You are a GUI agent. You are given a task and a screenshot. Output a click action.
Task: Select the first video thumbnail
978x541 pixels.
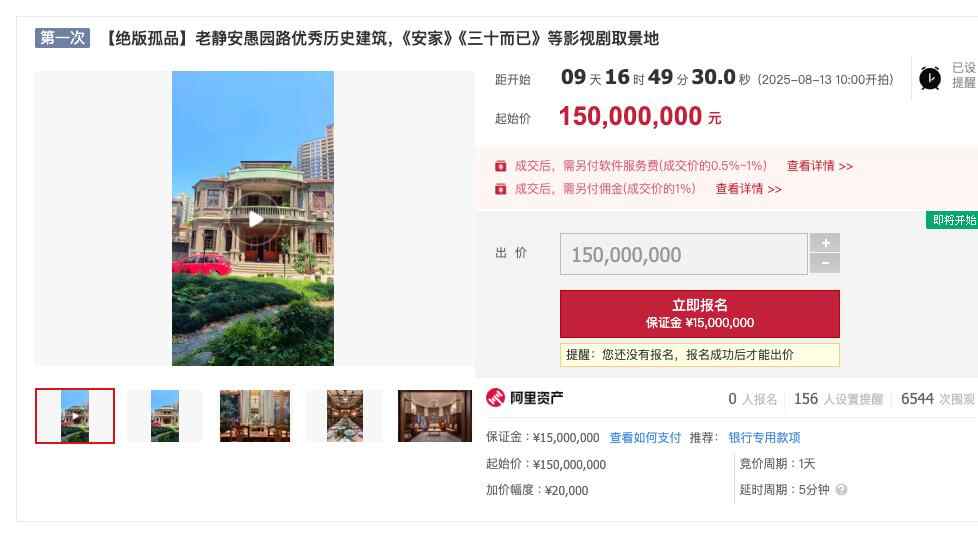pos(75,416)
